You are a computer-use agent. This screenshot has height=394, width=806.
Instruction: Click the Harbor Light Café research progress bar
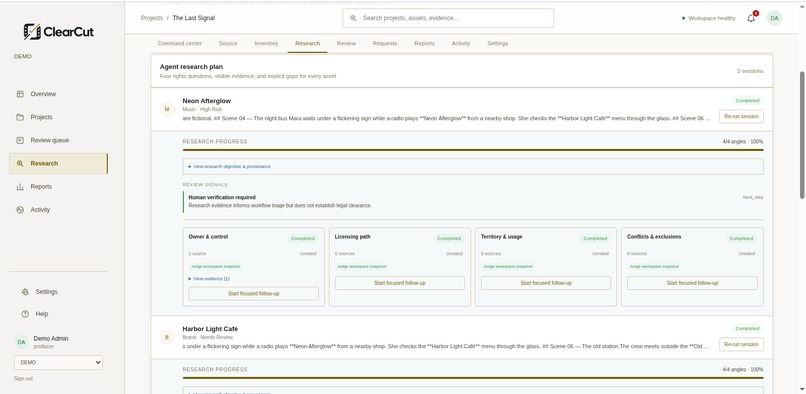tap(473, 378)
